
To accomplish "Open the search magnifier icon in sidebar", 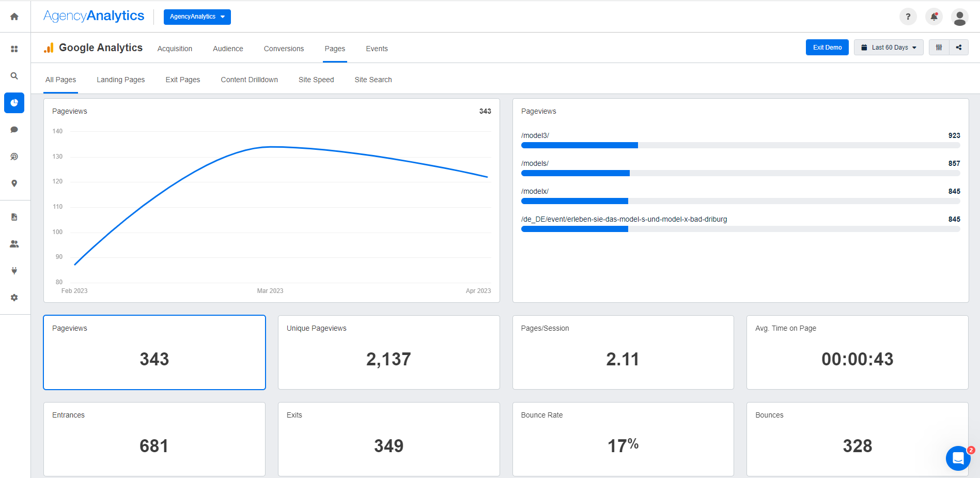I will coord(14,76).
